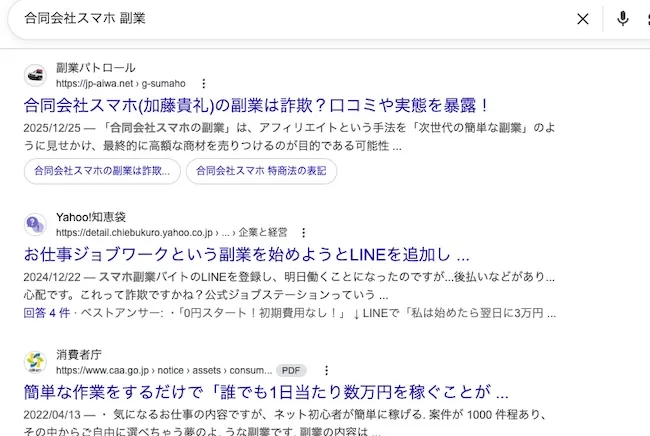Click the 合同会社スマホ 特商法の表記 chip

(x=261, y=171)
